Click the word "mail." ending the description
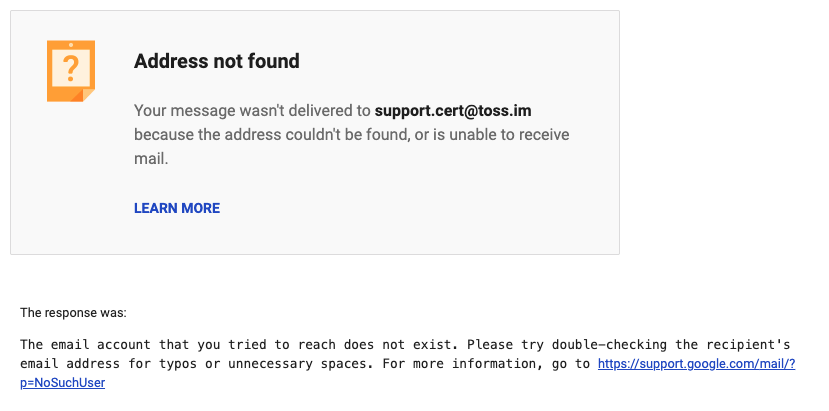The height and width of the screenshot is (411, 829). click(151, 158)
